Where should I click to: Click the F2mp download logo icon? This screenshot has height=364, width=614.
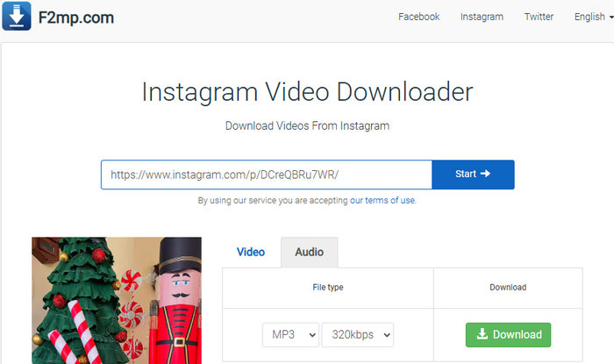coord(17,16)
